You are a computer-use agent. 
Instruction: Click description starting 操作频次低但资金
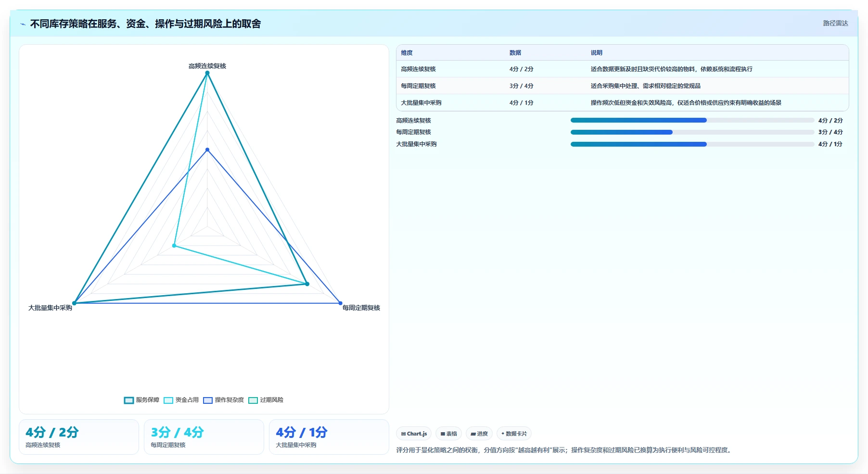[x=686, y=103]
